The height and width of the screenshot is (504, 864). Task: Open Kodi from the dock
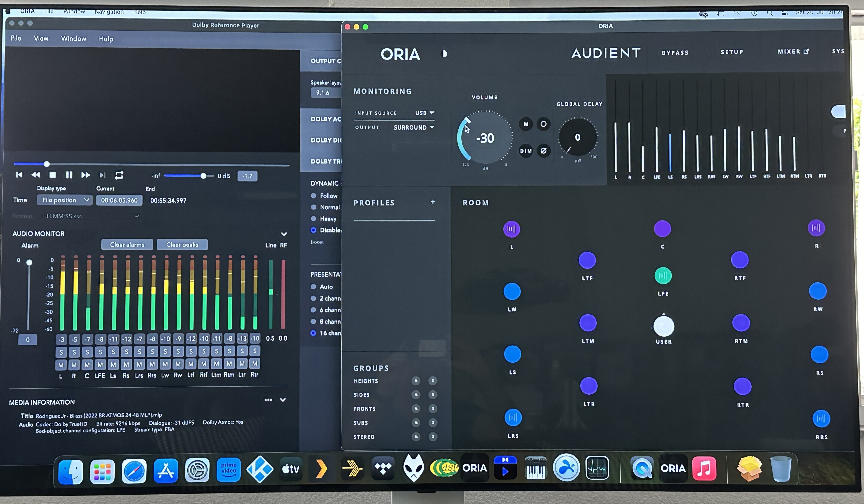[260, 469]
